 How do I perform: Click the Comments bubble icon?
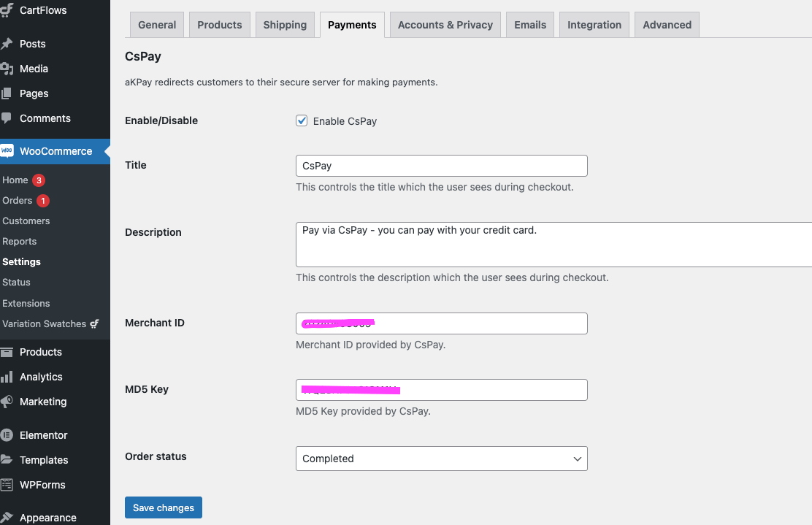tap(7, 118)
